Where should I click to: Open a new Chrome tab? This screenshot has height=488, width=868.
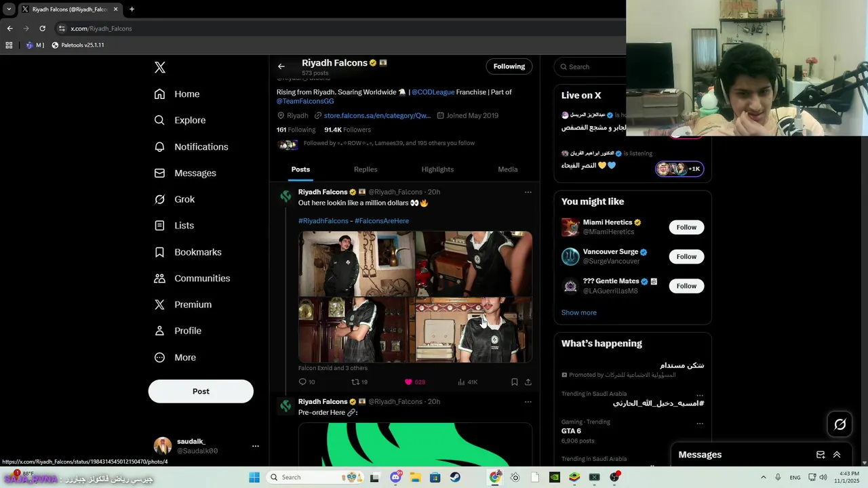132,9
